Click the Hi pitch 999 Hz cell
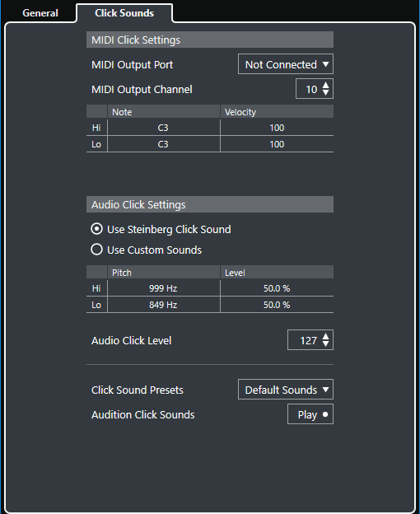The height and width of the screenshot is (514, 420). 164,288
